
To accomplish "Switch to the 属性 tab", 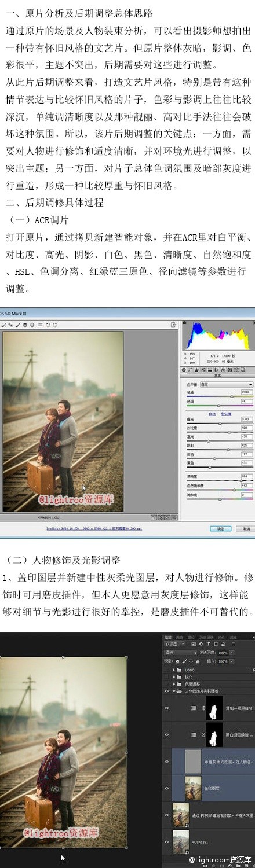I will click(234, 637).
